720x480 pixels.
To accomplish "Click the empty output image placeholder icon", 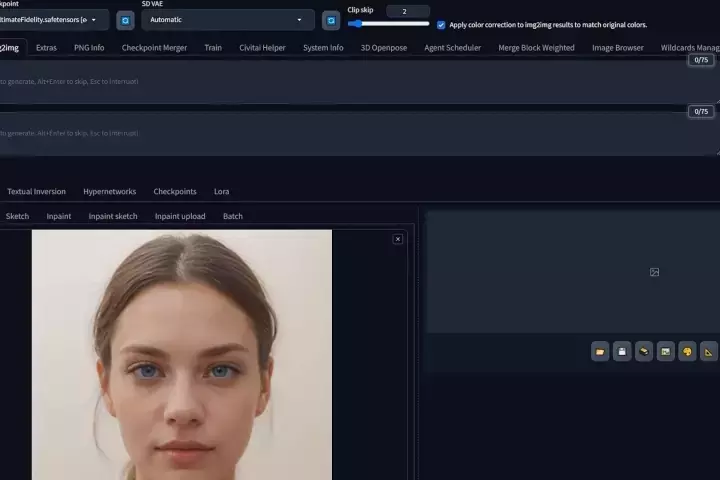I will 654,272.
